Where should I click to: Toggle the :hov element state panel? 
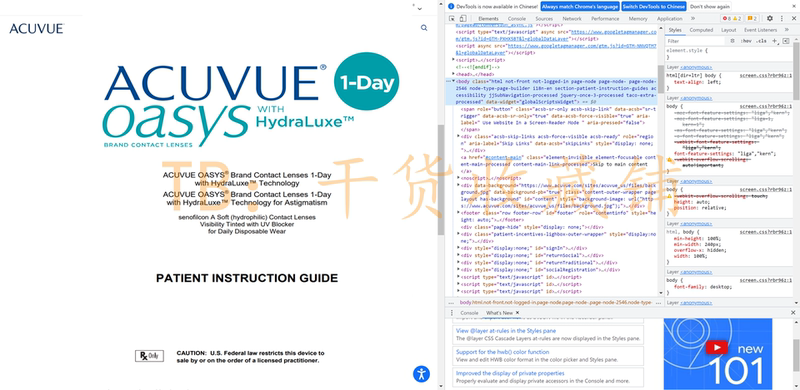click(746, 41)
